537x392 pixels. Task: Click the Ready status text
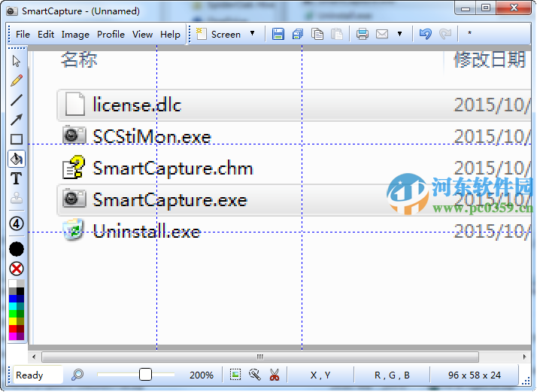click(x=29, y=375)
